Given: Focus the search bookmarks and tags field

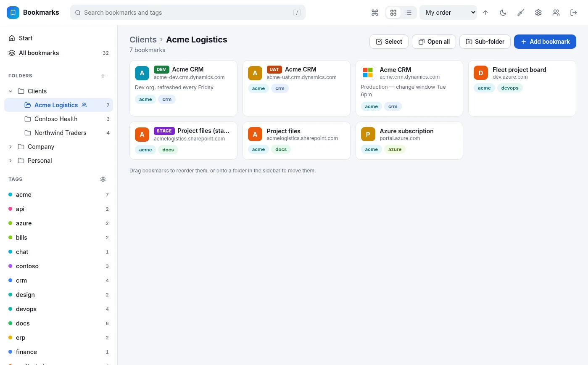Looking at the screenshot, I should [188, 13].
